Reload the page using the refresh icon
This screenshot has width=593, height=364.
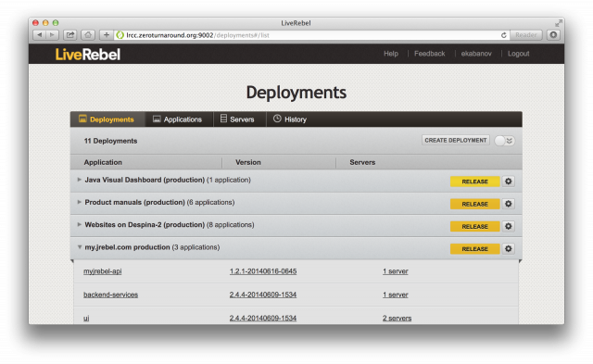tap(504, 35)
